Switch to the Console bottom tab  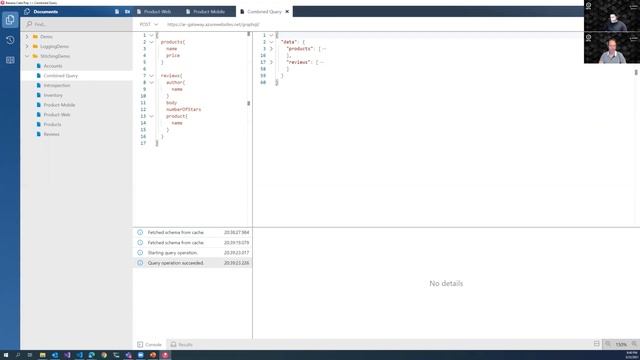pyautogui.click(x=149, y=344)
